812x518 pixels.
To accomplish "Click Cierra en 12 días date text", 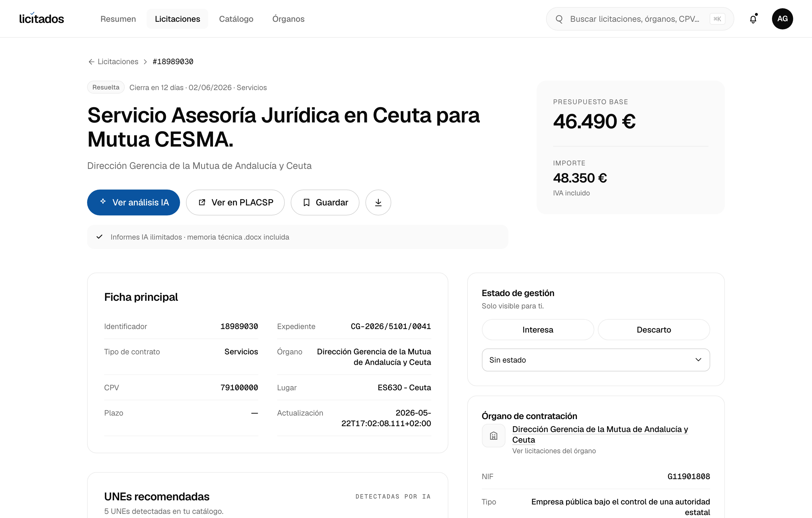I will click(198, 88).
